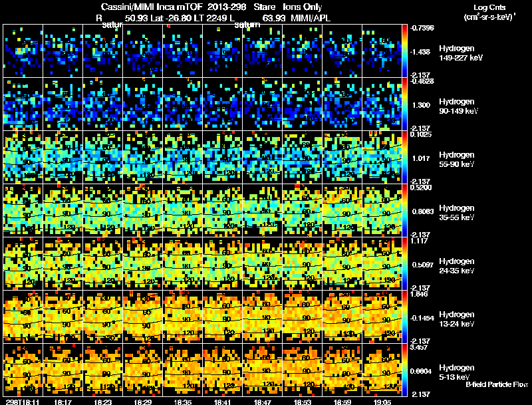
Task: Open the 24-35 keV panel at 18:29
Action: [142, 264]
